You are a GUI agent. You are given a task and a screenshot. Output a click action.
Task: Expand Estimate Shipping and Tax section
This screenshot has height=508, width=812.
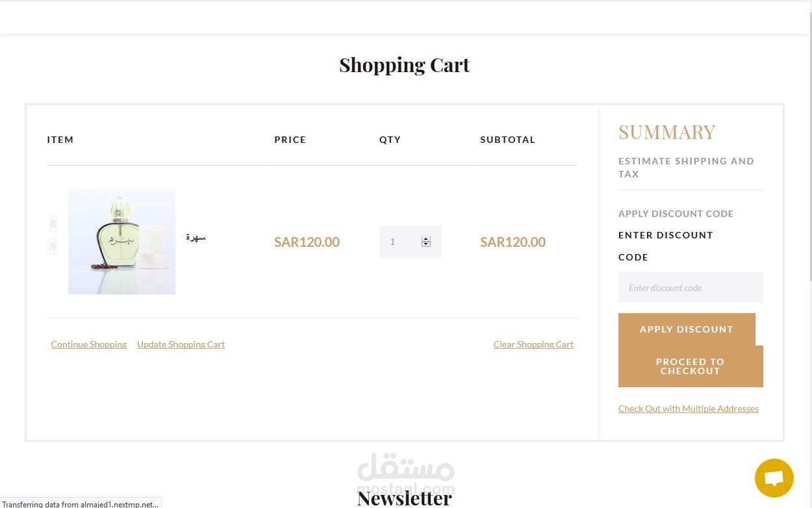click(x=686, y=167)
